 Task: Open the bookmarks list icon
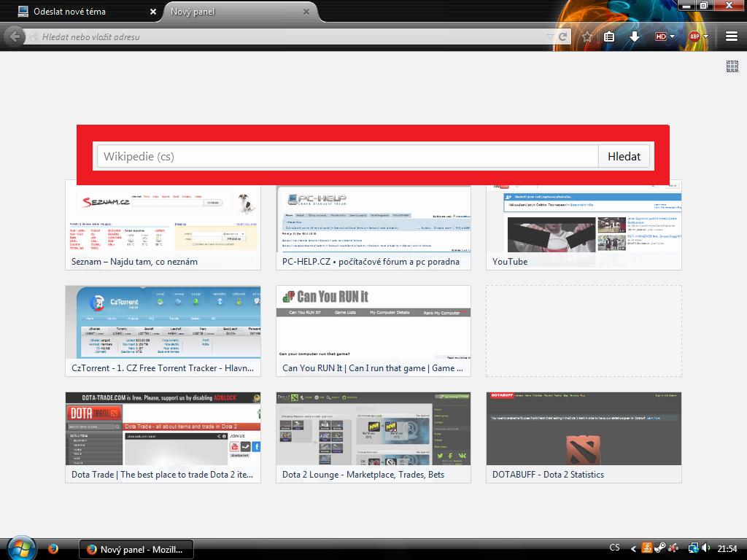[609, 36]
